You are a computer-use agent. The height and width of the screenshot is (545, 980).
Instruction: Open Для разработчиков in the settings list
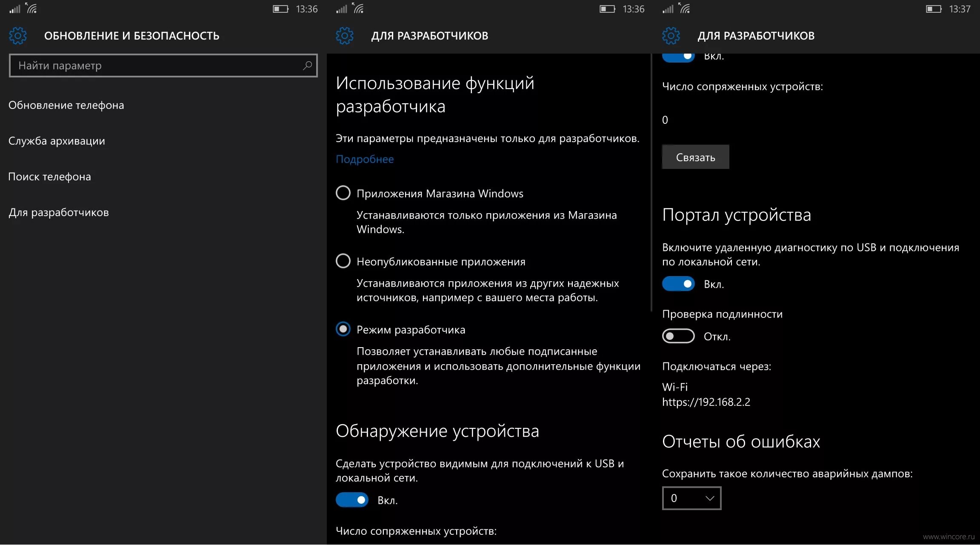point(59,212)
